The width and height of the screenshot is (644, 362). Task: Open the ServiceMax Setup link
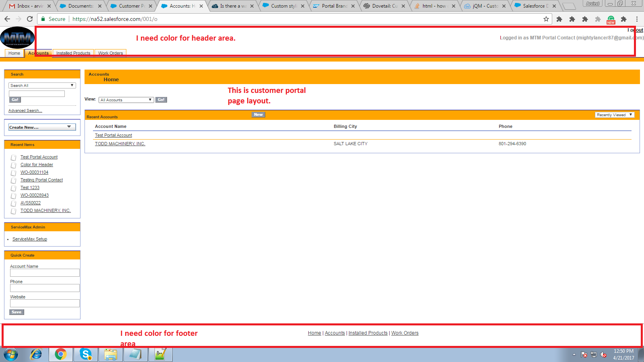pyautogui.click(x=30, y=239)
